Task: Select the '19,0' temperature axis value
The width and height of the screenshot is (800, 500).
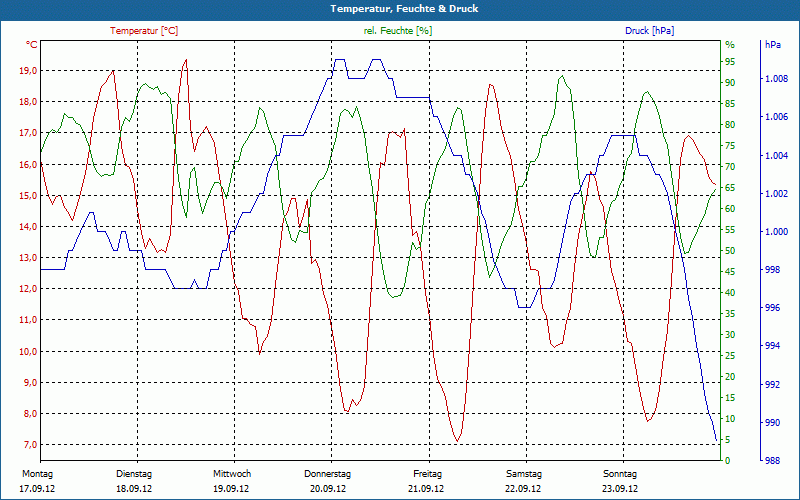Action: [28, 70]
